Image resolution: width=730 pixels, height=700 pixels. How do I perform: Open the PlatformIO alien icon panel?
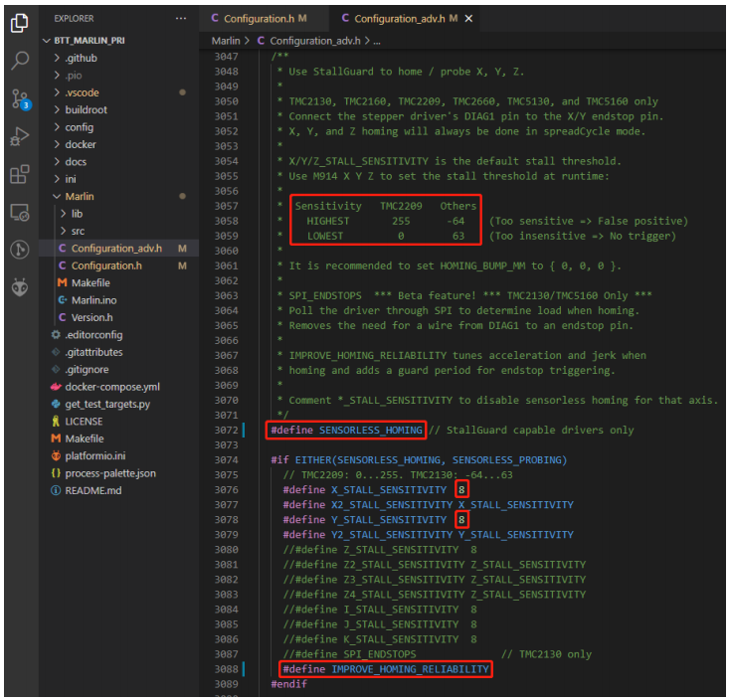pos(20,287)
